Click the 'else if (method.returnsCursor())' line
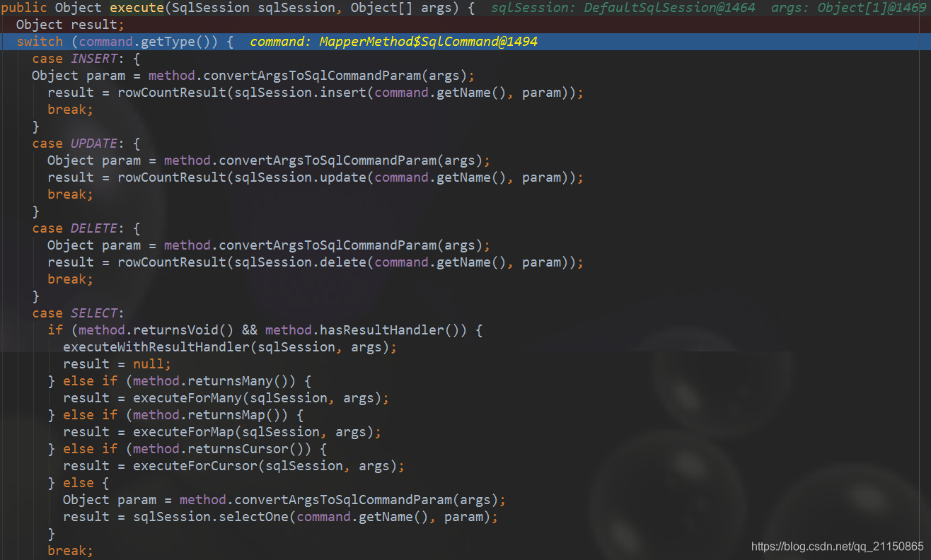Viewport: 931px width, 560px height. (187, 449)
